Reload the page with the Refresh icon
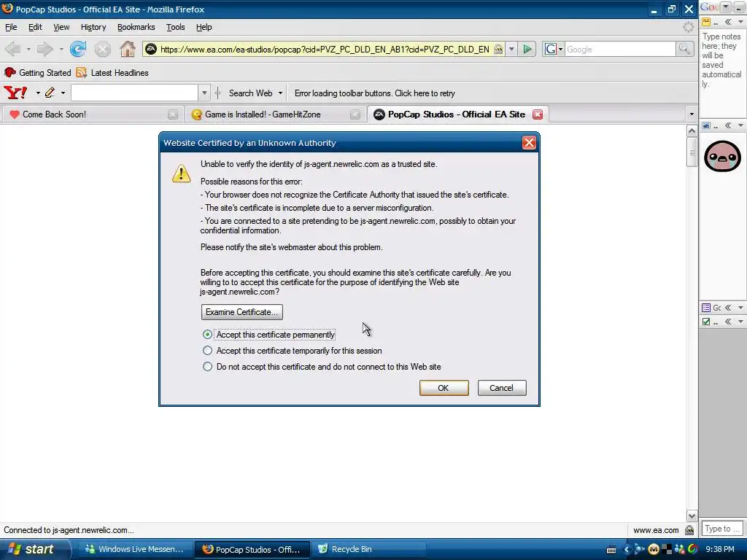 (77, 49)
